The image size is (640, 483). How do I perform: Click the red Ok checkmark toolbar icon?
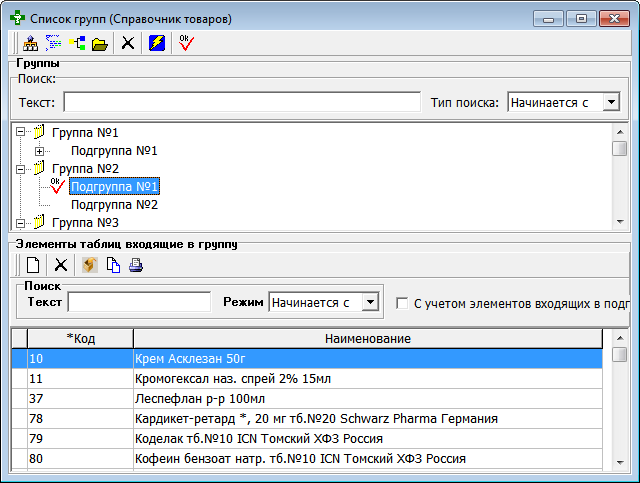click(x=186, y=42)
